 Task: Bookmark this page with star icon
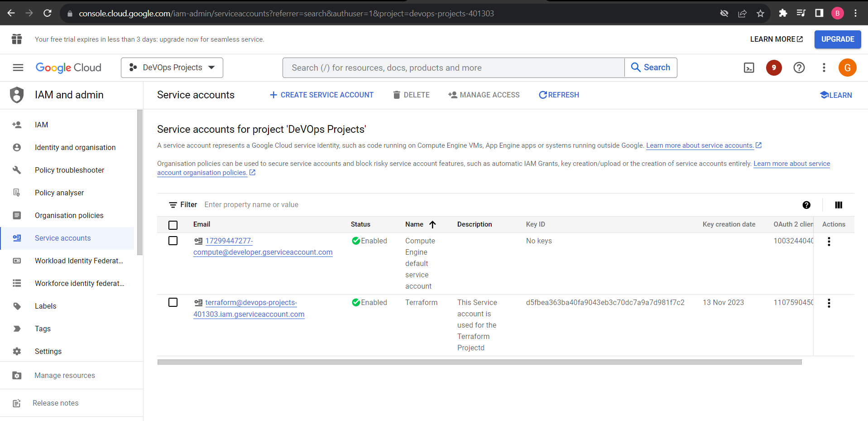pyautogui.click(x=760, y=14)
